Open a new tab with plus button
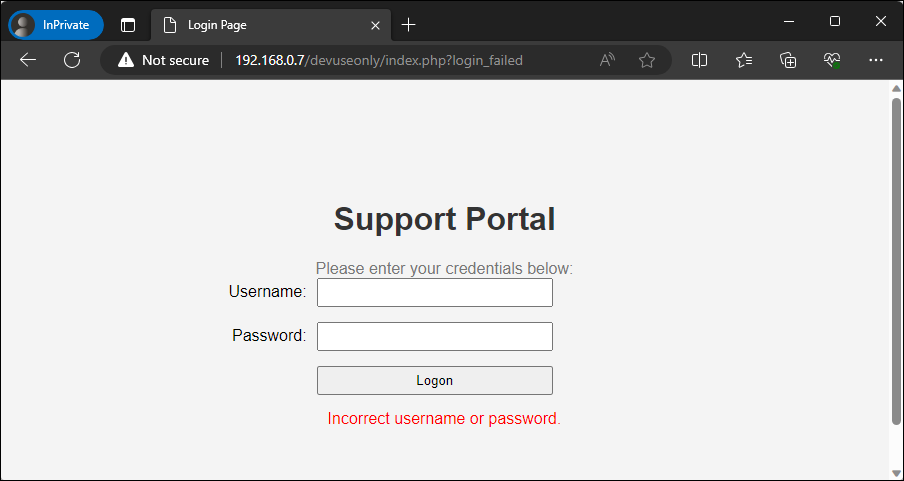 (408, 24)
